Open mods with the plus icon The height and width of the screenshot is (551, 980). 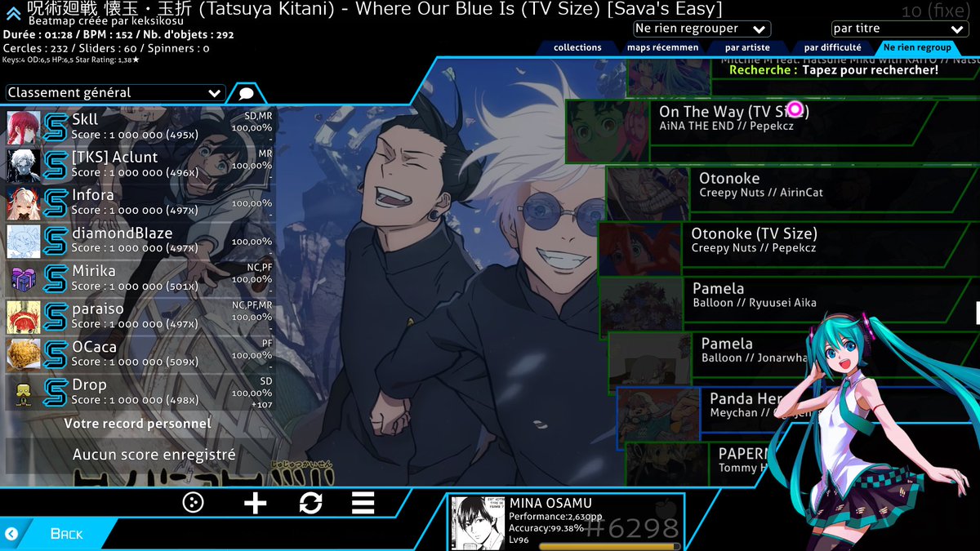pyautogui.click(x=256, y=503)
